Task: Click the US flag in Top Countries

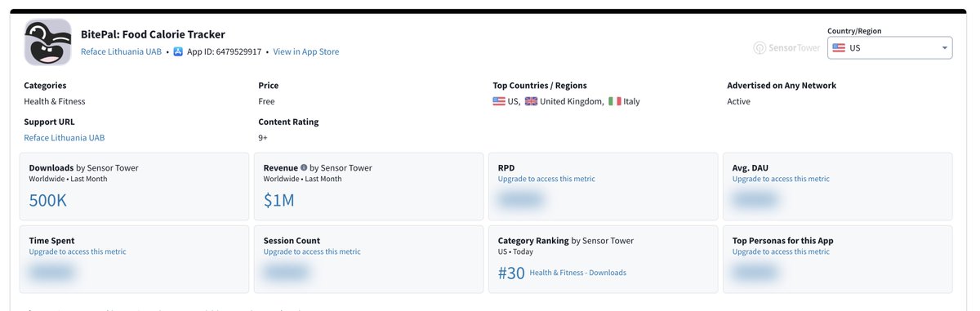Action: 499,101
